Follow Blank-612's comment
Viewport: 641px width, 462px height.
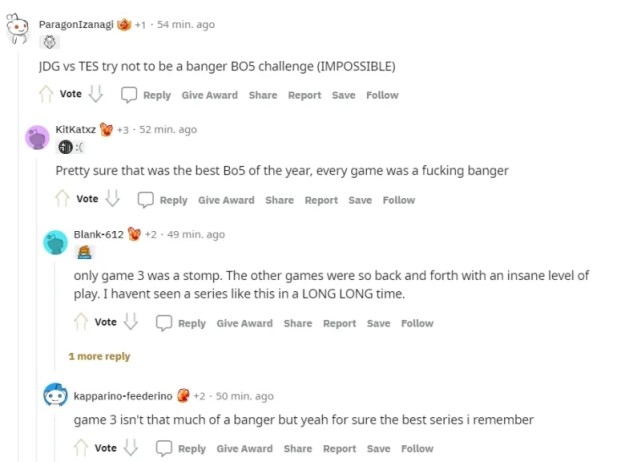(417, 323)
